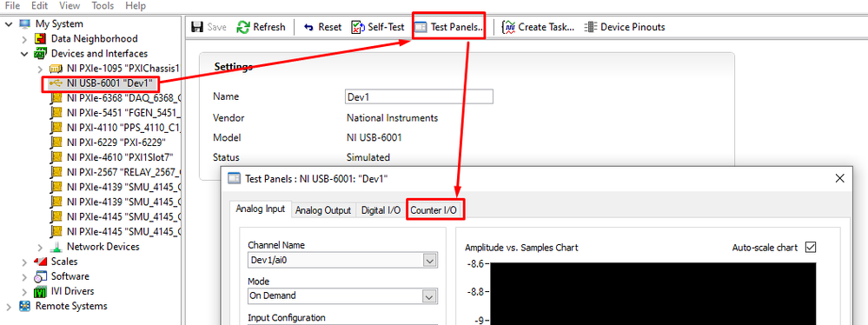Image resolution: width=868 pixels, height=325 pixels.
Task: Click the 'NI USB-6001' model value
Action: tap(374, 138)
